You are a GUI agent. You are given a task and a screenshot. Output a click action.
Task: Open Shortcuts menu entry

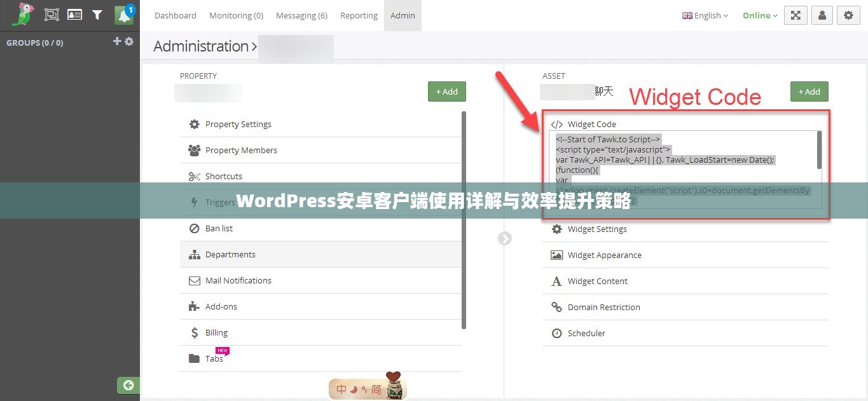click(x=320, y=176)
